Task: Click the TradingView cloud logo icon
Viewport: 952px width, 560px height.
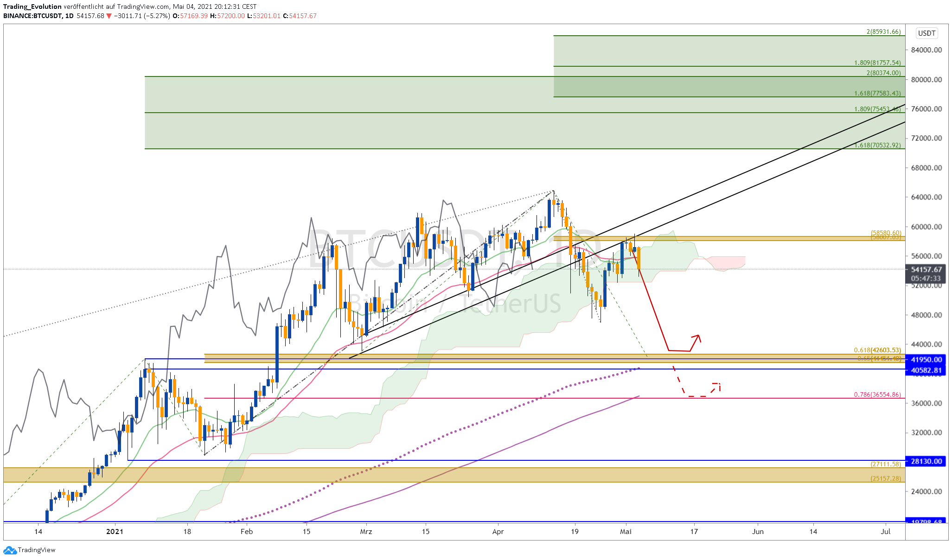Action: point(10,550)
